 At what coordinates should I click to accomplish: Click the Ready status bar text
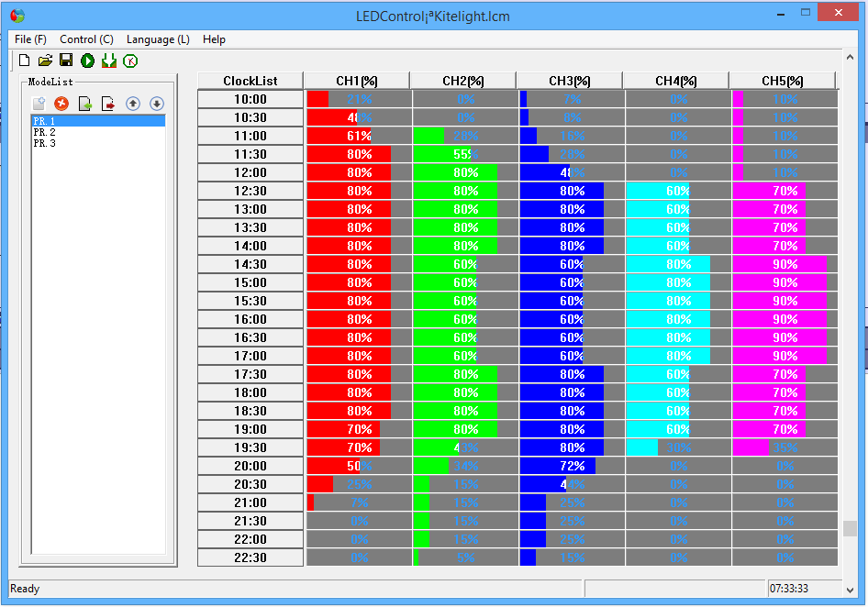[x=25, y=588]
